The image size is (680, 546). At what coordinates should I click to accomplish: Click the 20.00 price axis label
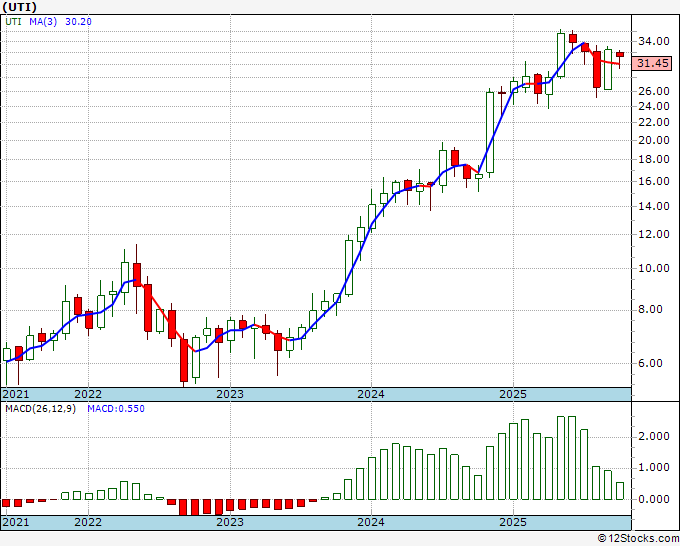(653, 140)
